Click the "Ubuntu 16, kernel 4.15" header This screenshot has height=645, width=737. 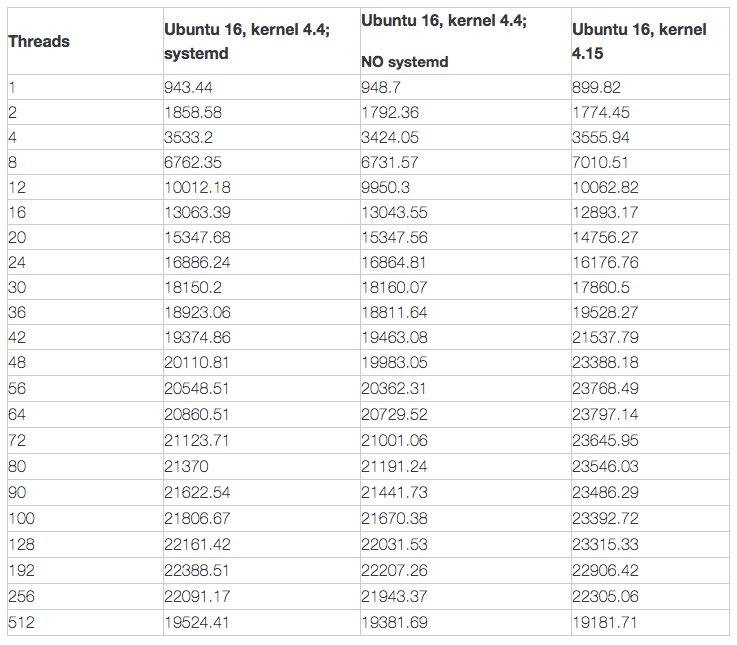coord(639,41)
